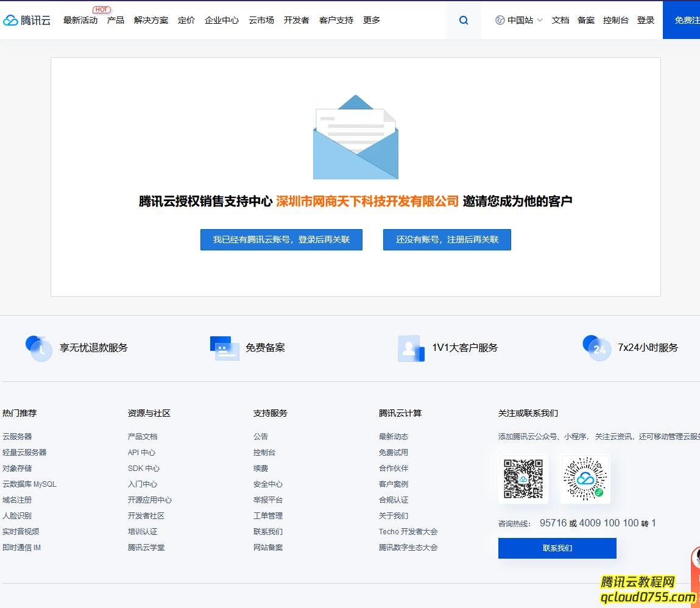Click the WeChat public account QR code
The height and width of the screenshot is (608, 700).
click(523, 479)
